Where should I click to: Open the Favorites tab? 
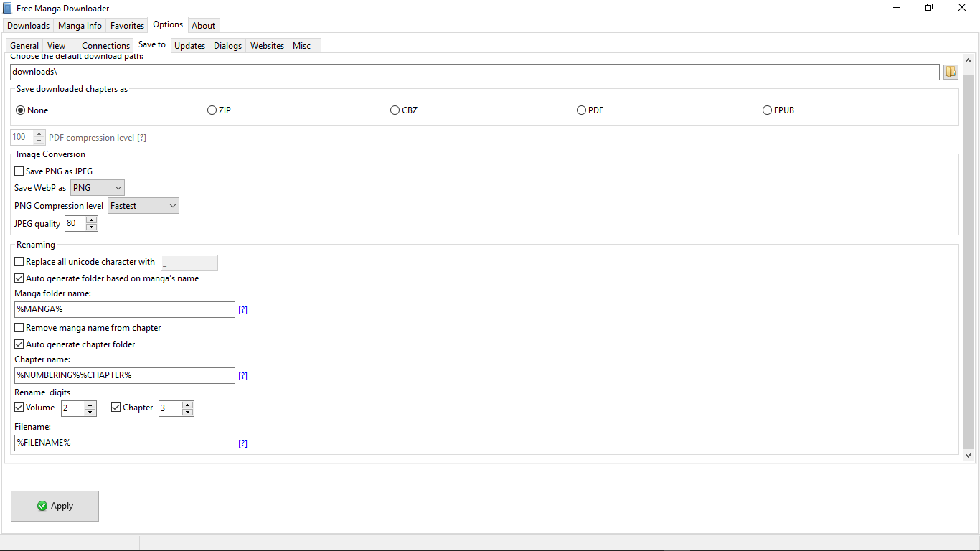pos(126,25)
